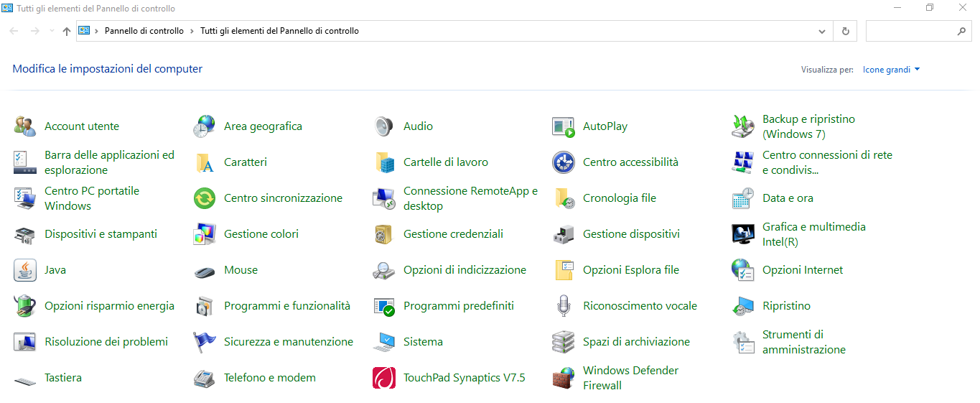Open the Mouse settings icon

click(205, 270)
